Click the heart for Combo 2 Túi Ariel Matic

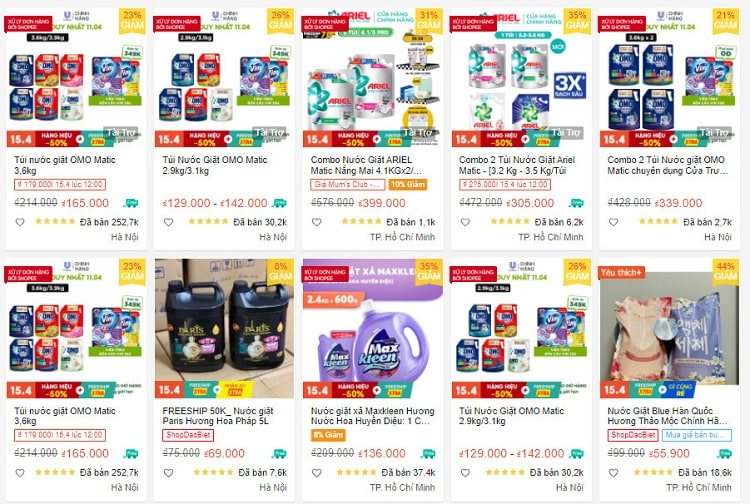465,222
